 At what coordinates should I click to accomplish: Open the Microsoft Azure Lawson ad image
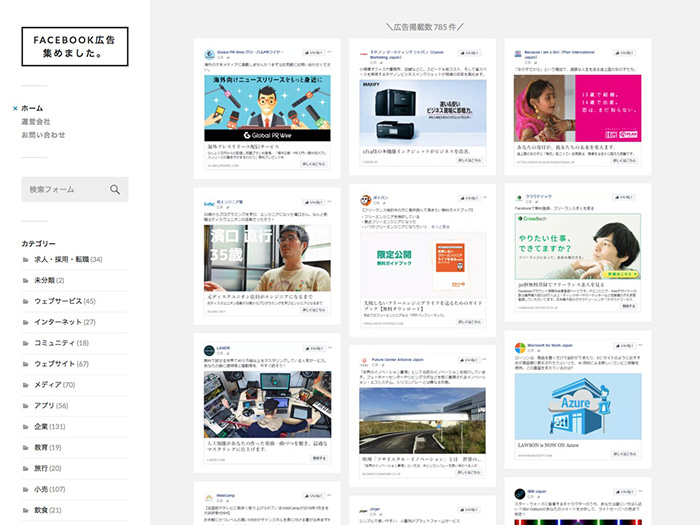[x=578, y=407]
